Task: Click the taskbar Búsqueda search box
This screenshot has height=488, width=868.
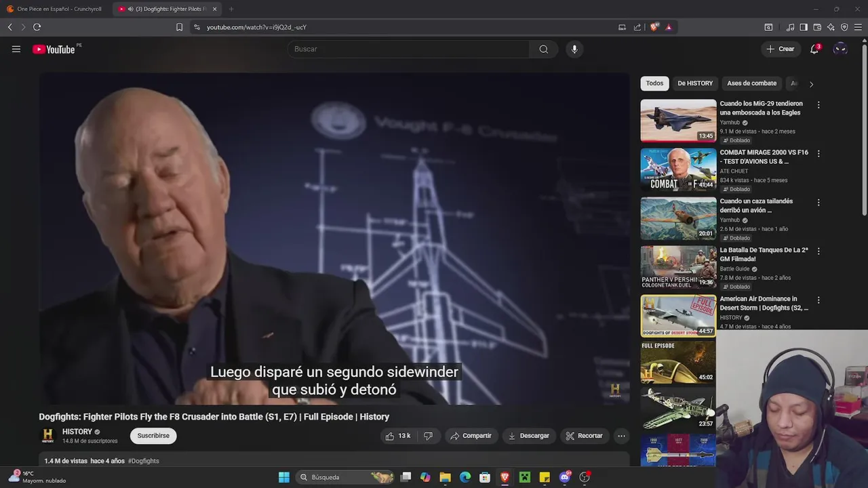Action: 346,477
